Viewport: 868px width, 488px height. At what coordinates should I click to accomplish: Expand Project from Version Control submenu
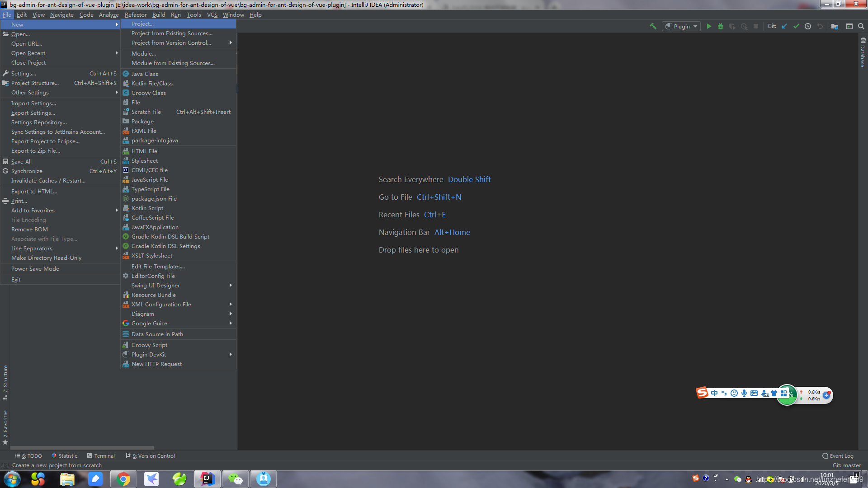179,43
